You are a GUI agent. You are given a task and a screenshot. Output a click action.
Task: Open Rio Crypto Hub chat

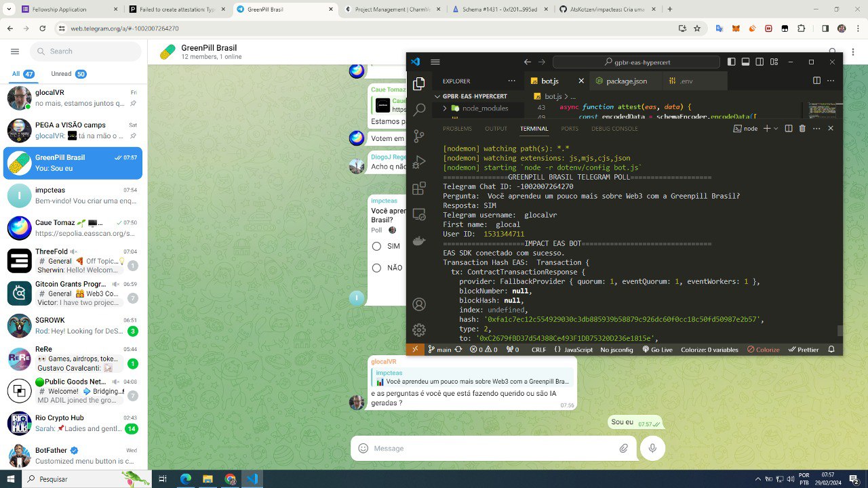pyautogui.click(x=74, y=423)
